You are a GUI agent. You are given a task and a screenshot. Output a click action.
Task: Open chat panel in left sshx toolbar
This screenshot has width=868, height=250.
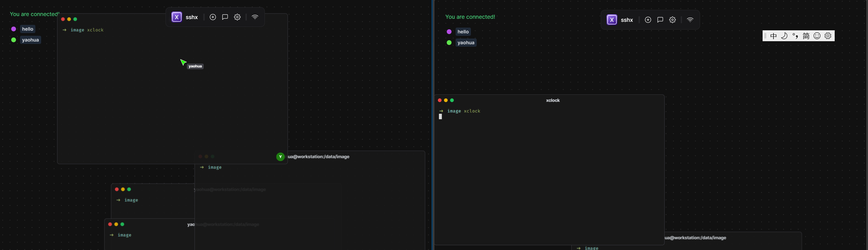[225, 17]
